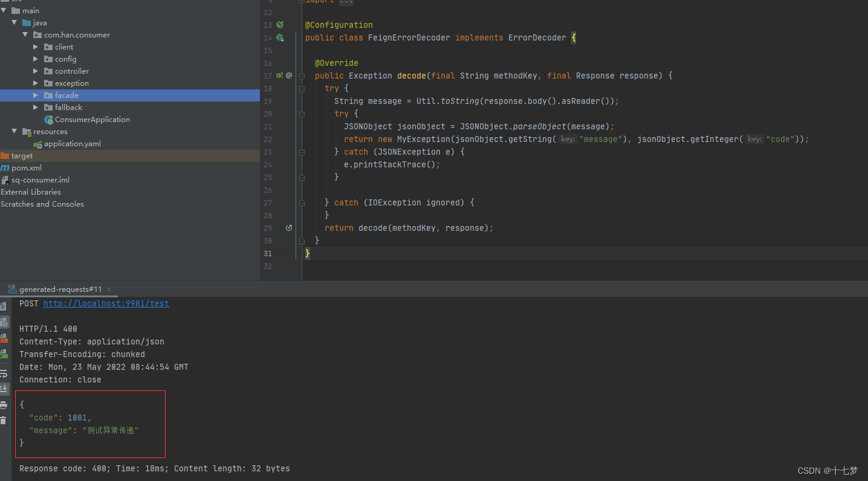
Task: Click the API icon on generated-requests tab
Action: pyautogui.click(x=11, y=289)
